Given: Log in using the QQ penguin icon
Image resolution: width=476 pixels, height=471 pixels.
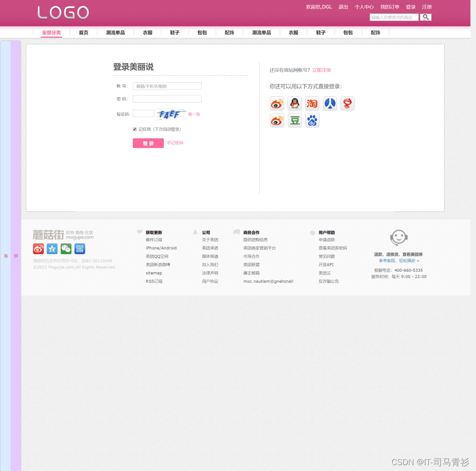Looking at the screenshot, I should (294, 103).
